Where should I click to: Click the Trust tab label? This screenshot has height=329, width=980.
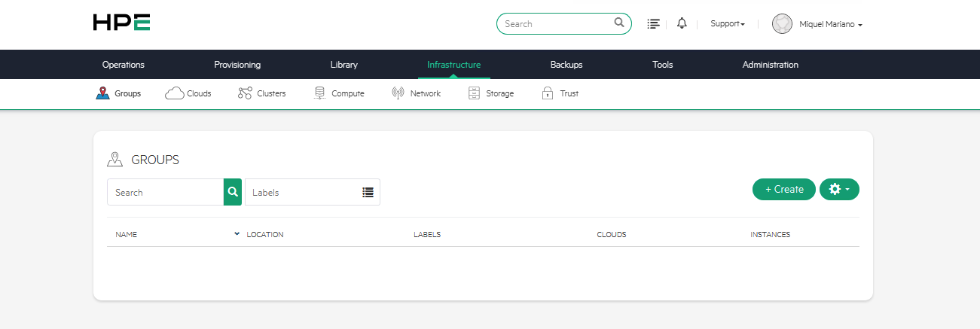point(569,94)
